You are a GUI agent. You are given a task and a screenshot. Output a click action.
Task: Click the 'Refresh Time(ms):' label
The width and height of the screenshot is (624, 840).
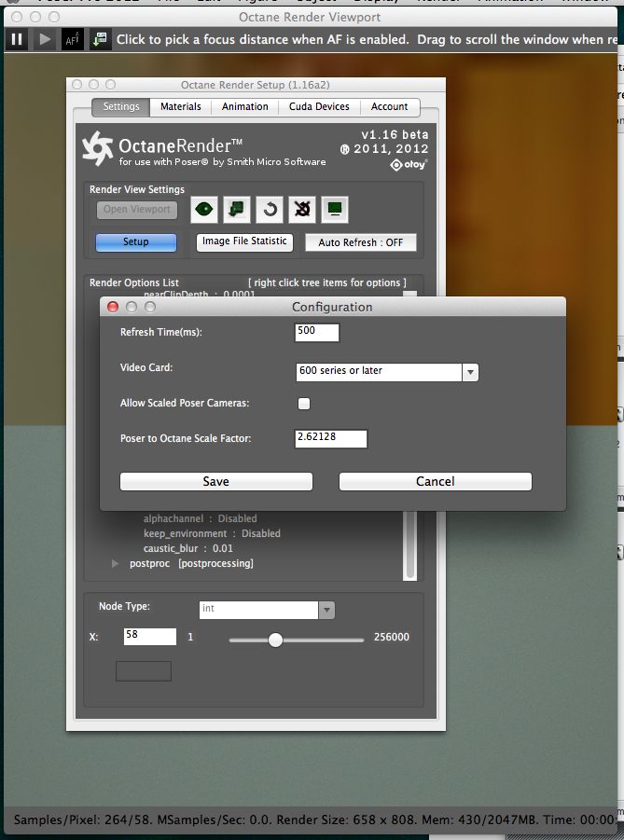click(x=160, y=332)
